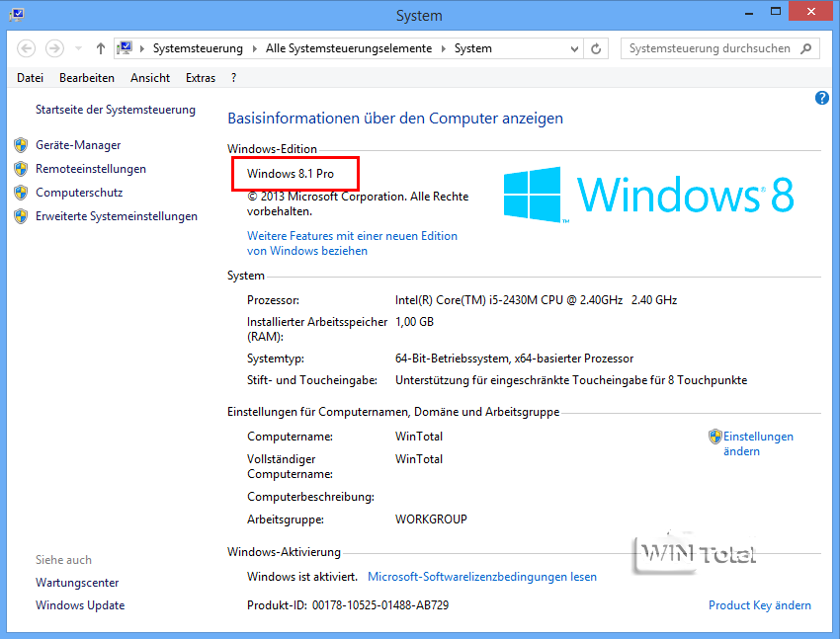Click shield icon beside Remoteeinstellungen
The image size is (840, 639).
[x=21, y=169]
